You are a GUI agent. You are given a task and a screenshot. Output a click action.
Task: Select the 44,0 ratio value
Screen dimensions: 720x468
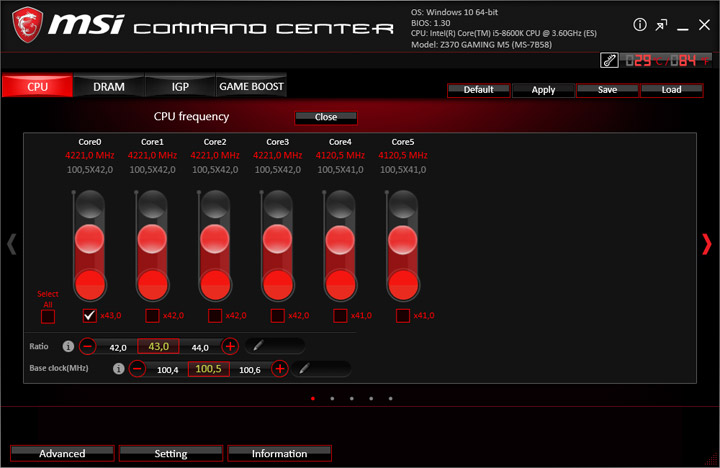click(x=200, y=348)
